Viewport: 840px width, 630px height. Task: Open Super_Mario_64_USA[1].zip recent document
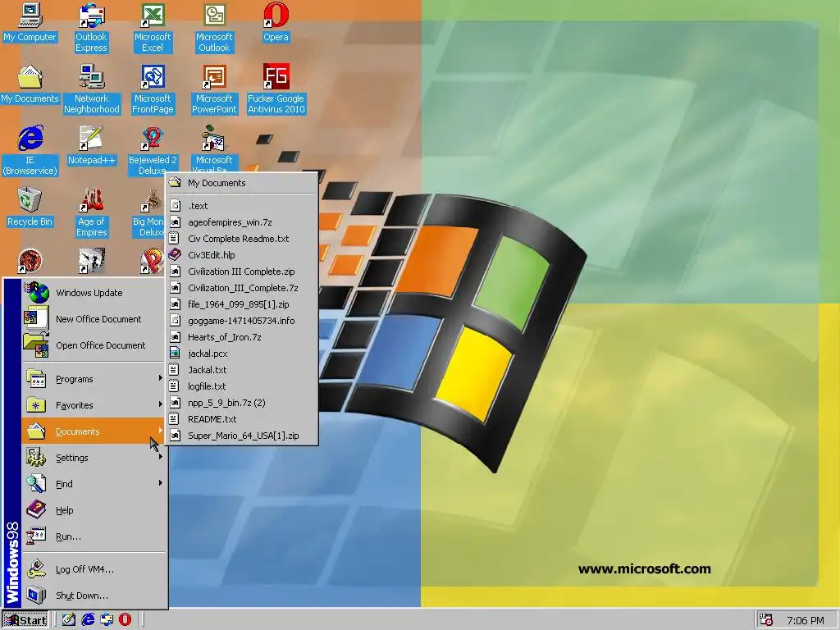(242, 436)
